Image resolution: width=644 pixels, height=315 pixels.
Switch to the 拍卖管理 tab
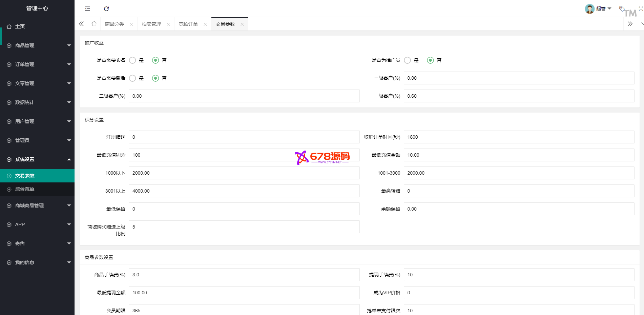pos(151,24)
